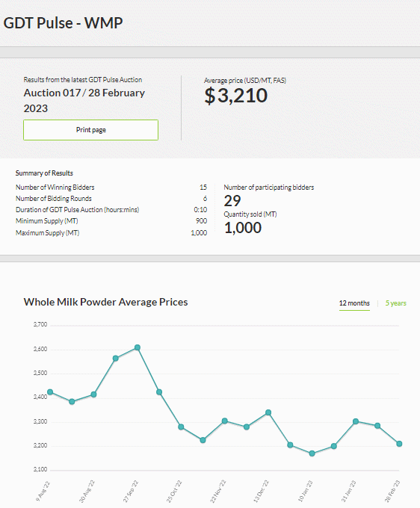Click the average price value $3,210
This screenshot has height=508, width=420.
click(235, 96)
